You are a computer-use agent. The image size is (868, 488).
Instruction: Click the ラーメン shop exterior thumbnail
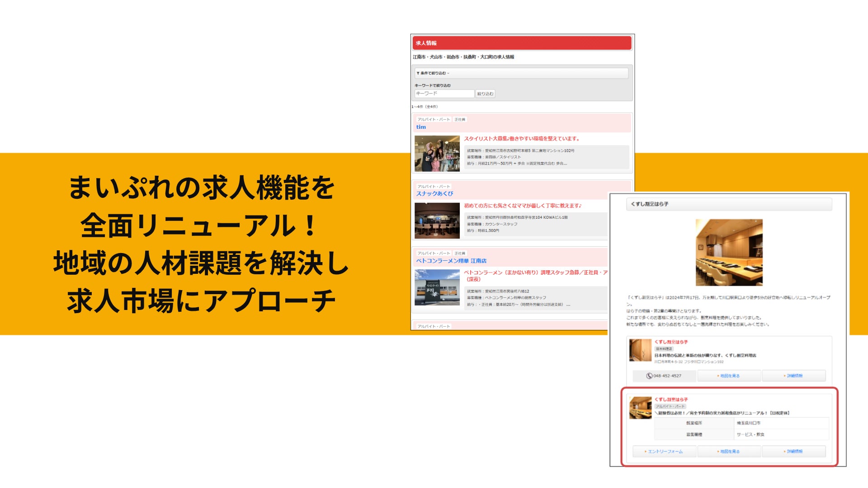437,287
